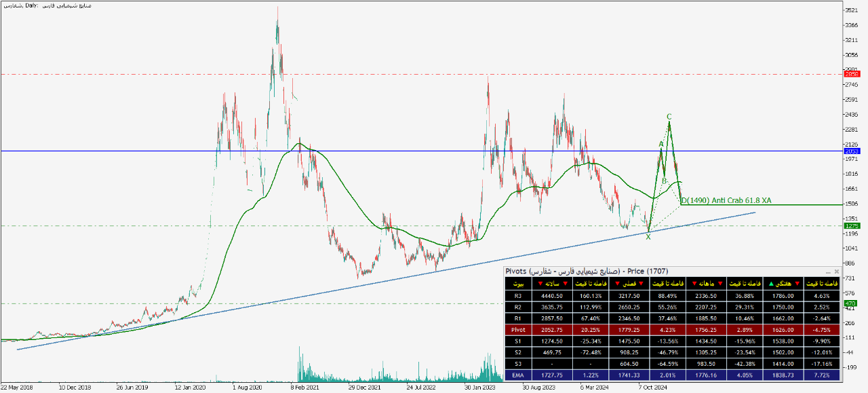Select the فصلی (seasonal) column header
The width and height of the screenshot is (868, 393).
[628, 284]
